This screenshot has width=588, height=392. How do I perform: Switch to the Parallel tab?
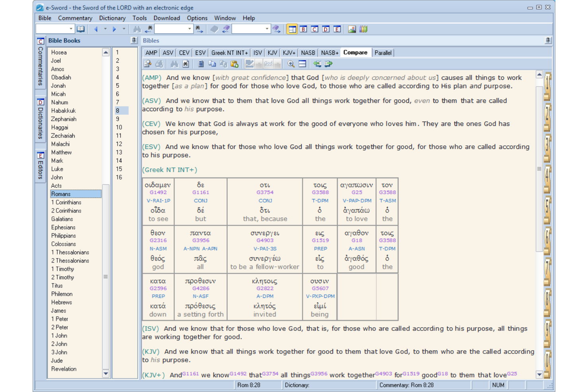[383, 53]
